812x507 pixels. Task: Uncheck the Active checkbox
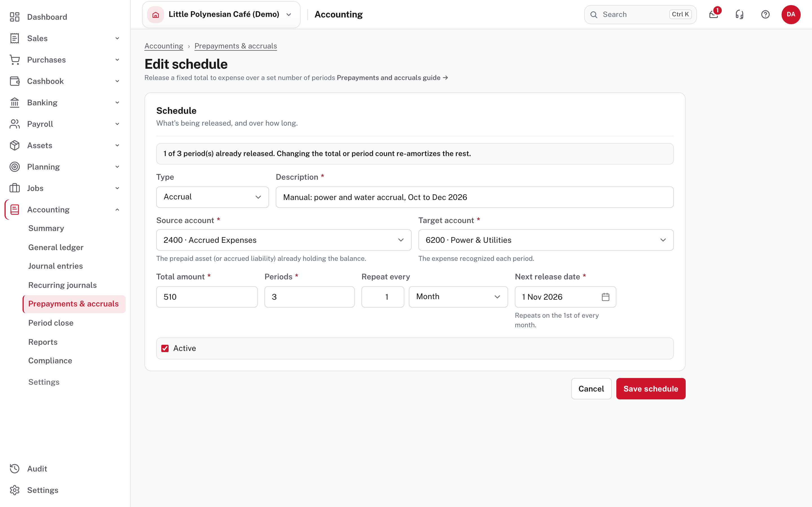(x=165, y=348)
